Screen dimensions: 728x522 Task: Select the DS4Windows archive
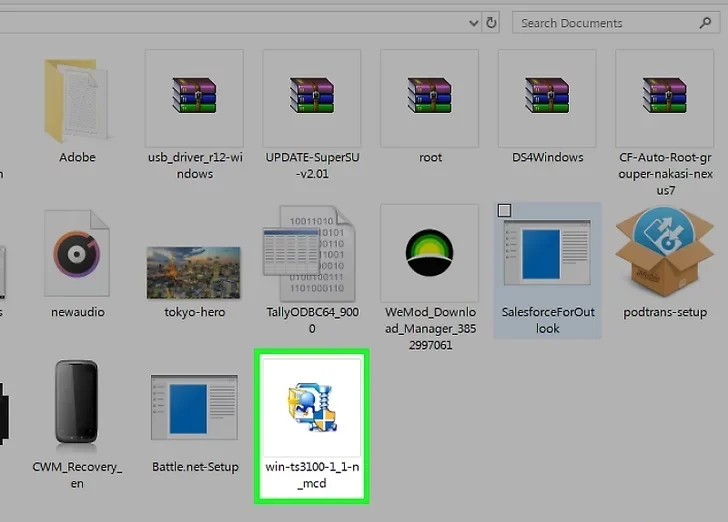click(x=547, y=98)
